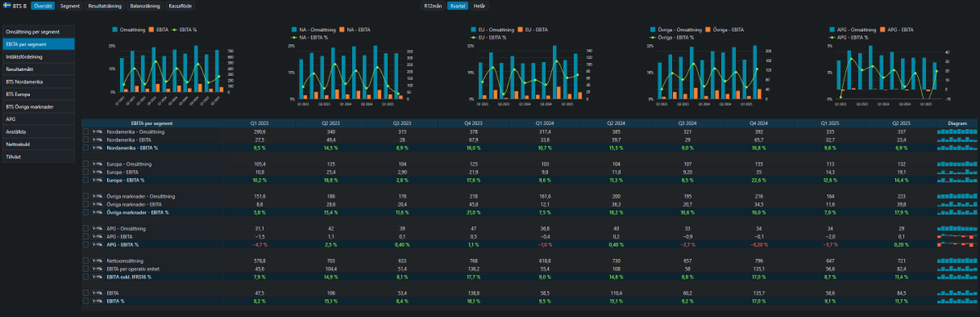Toggle Y-Y% for Nordamerika - EBITA
The height and width of the screenshot is (317, 980).
point(97,139)
